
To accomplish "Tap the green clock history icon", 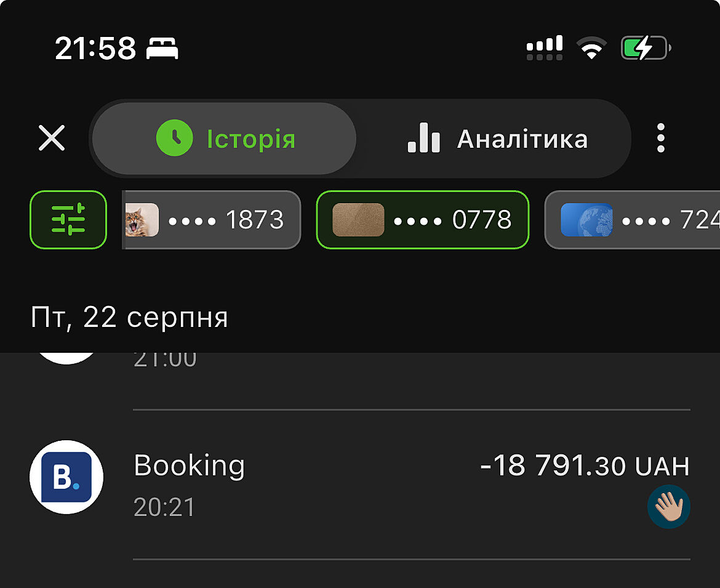I will pyautogui.click(x=175, y=139).
